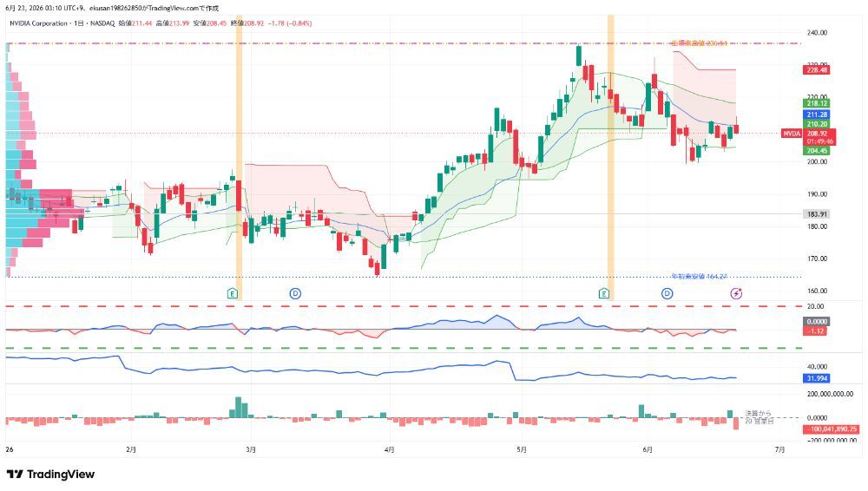Viewport: 868px width, 491px height.
Task: Click the TradingView logo
Action: 50,475
